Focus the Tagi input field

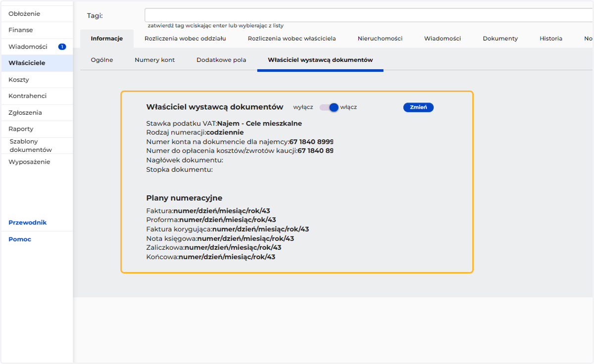(x=369, y=15)
